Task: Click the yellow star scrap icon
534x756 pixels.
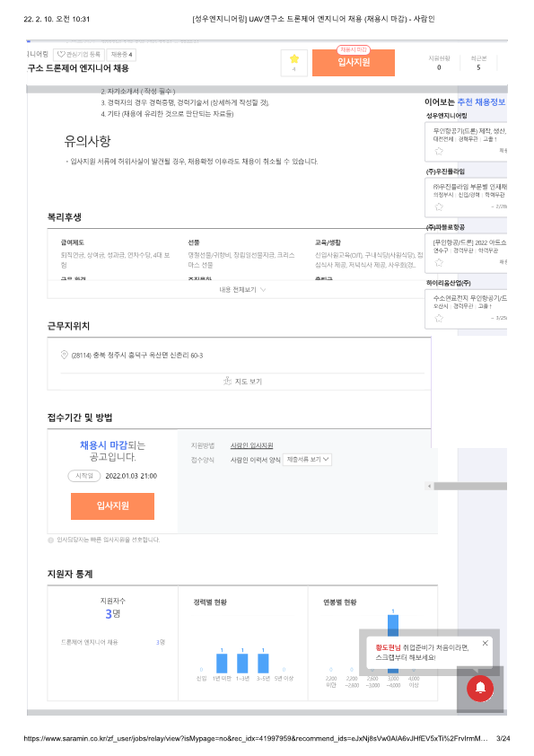Action: [x=294, y=59]
